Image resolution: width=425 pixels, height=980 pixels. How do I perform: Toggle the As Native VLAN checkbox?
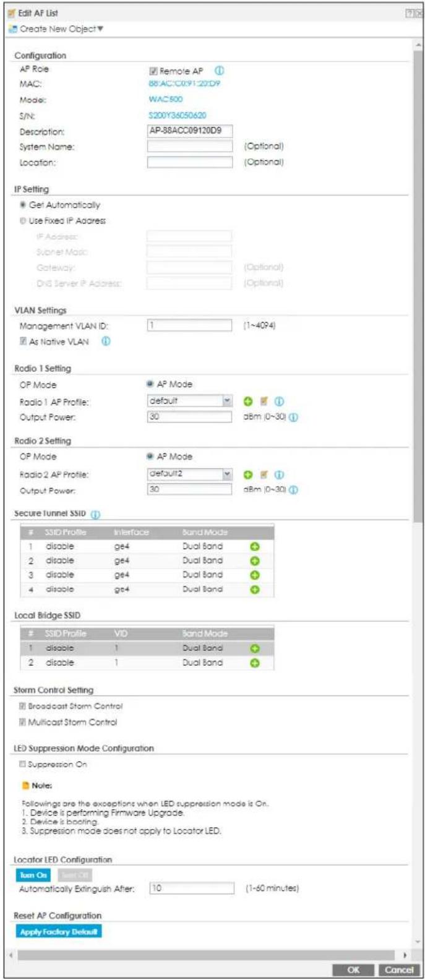24,342
